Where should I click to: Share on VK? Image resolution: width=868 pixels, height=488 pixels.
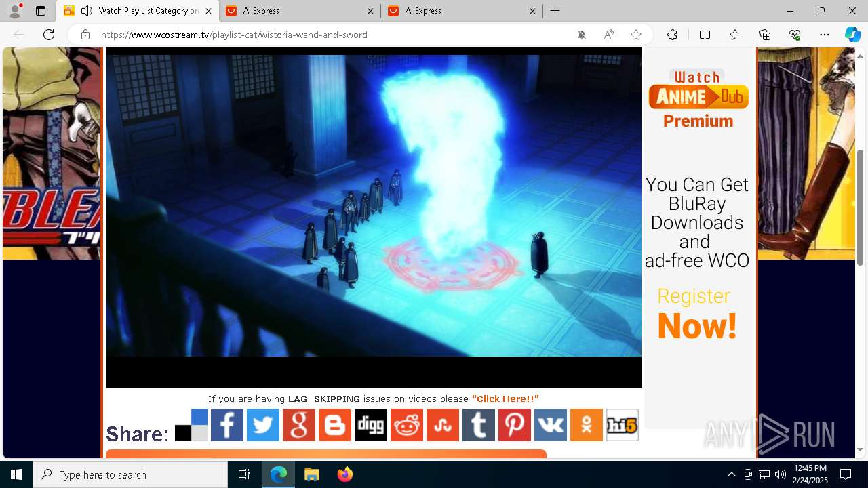551,425
